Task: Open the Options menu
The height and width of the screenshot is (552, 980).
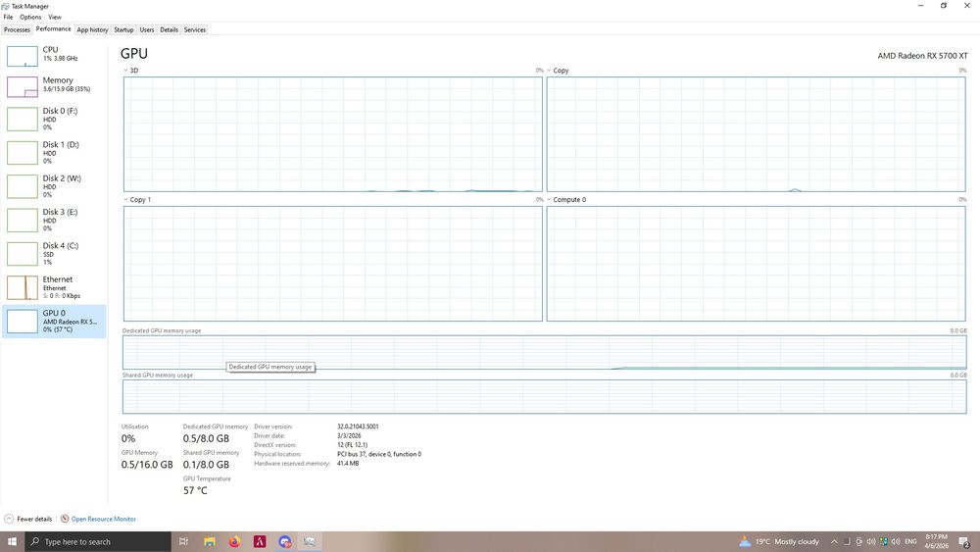Action: (30, 17)
